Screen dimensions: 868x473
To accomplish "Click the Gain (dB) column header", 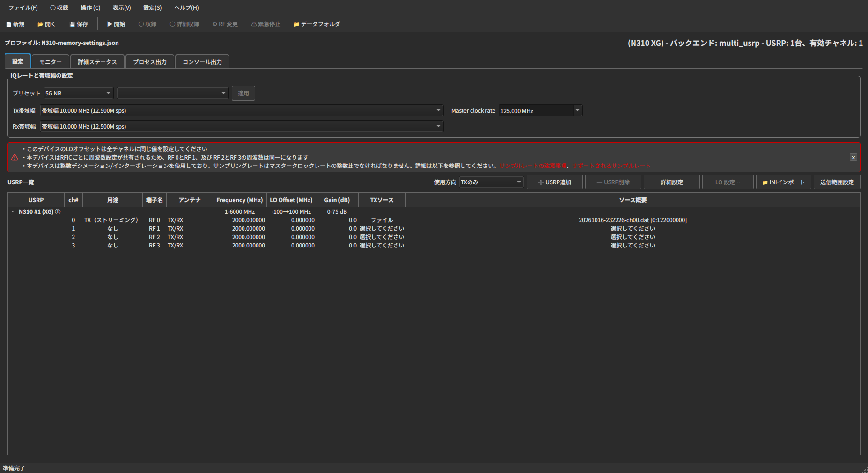I will [337, 200].
